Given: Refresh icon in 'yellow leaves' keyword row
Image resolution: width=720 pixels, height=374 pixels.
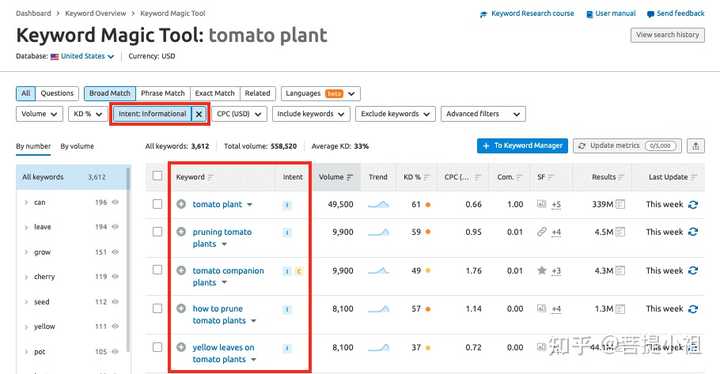Looking at the screenshot, I should point(693,347).
